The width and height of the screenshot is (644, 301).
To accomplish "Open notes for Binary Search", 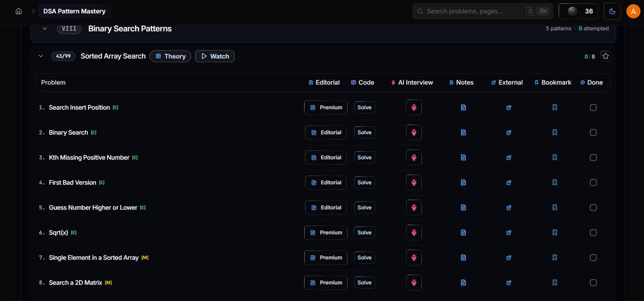I will [x=464, y=132].
